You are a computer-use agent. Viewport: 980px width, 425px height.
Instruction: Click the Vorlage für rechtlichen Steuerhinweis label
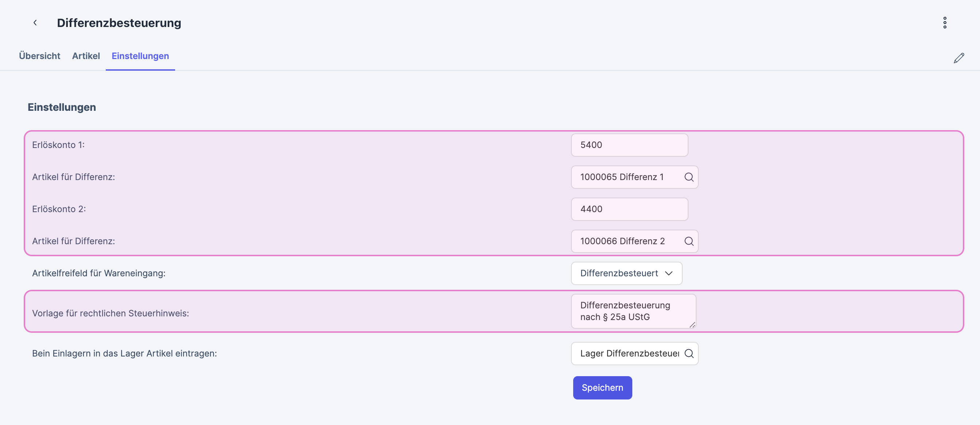pyautogui.click(x=110, y=313)
